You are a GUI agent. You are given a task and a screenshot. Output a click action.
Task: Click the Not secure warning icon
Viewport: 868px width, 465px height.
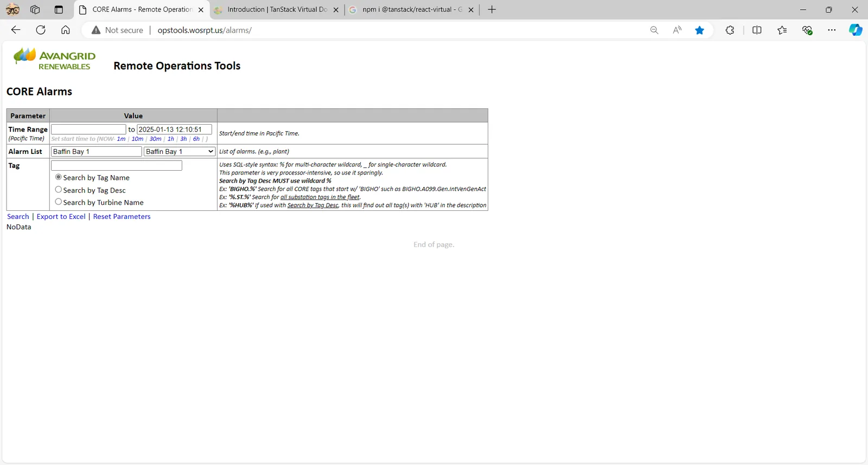click(x=96, y=30)
